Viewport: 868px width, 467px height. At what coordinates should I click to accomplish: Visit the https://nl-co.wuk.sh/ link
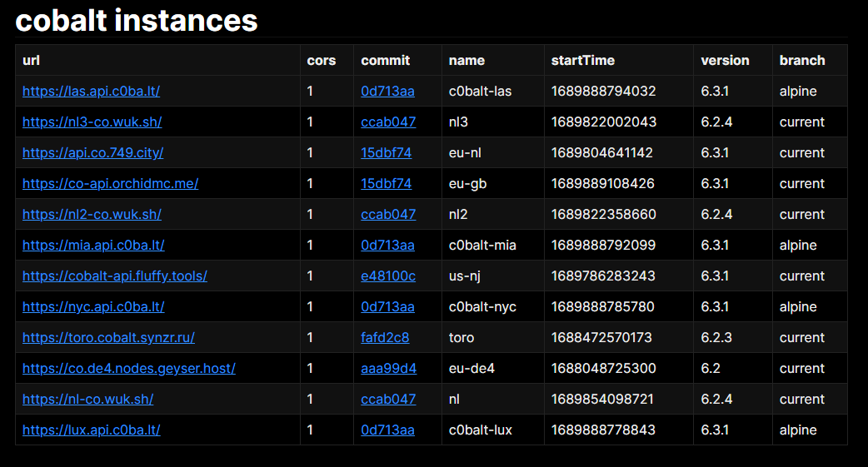[88, 399]
